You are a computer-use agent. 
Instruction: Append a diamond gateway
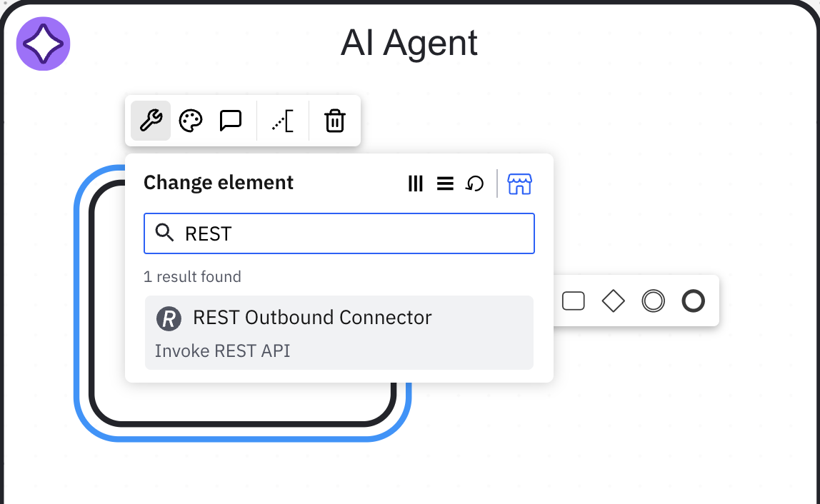click(613, 301)
